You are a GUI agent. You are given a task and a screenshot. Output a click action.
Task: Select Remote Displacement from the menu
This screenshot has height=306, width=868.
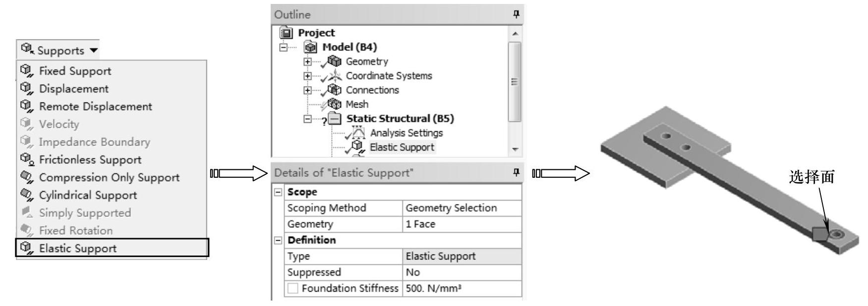pyautogui.click(x=95, y=106)
